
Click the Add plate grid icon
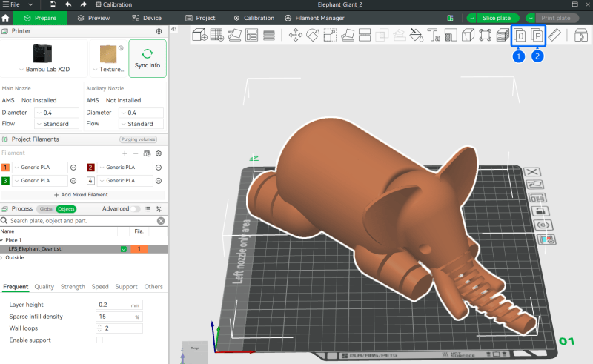(216, 35)
